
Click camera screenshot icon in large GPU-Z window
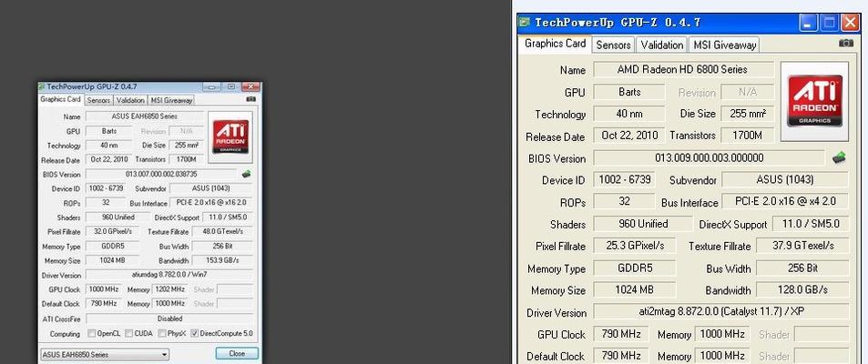tap(845, 43)
